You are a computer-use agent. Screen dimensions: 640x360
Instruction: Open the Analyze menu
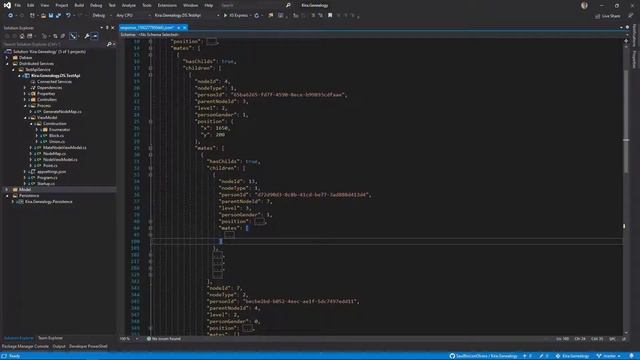(x=129, y=5)
